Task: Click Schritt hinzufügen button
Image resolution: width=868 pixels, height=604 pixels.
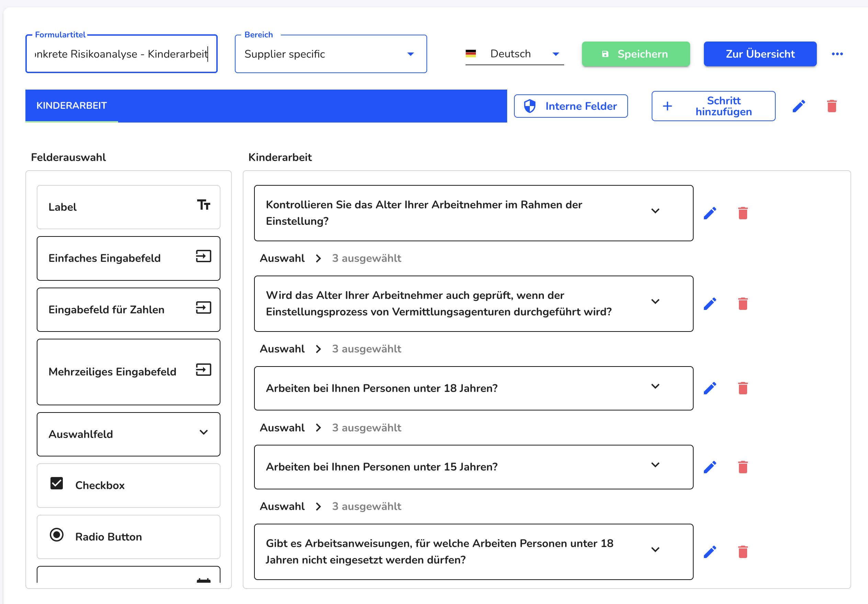Action: (x=713, y=106)
